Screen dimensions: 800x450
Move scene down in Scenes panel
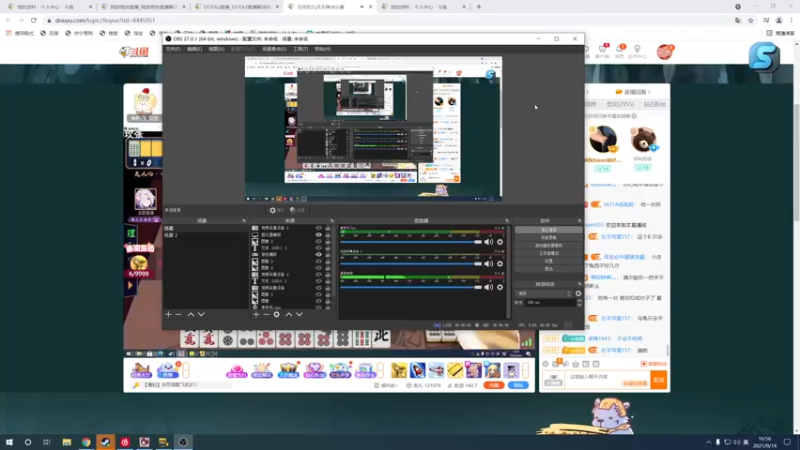pos(202,314)
